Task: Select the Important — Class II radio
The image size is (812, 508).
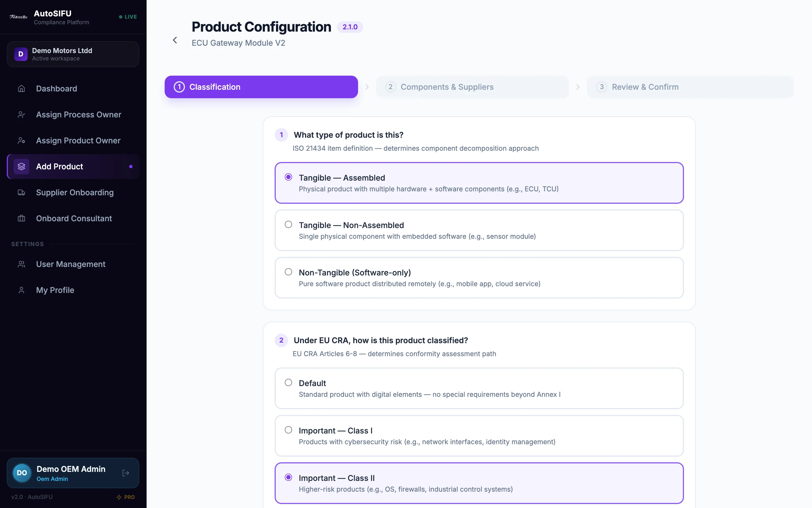Action: point(288,477)
